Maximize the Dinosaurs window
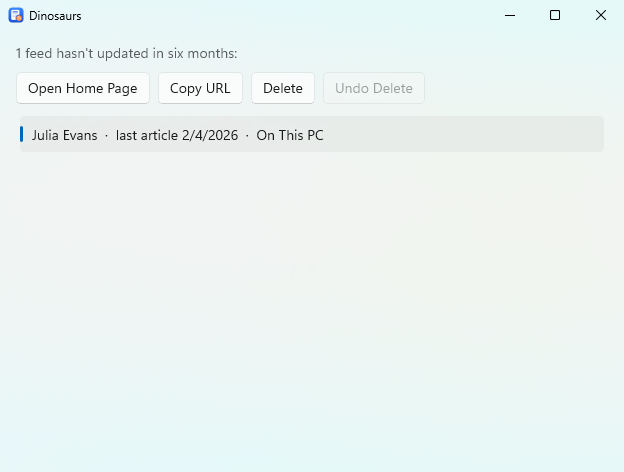Image resolution: width=624 pixels, height=472 pixels. tap(555, 16)
